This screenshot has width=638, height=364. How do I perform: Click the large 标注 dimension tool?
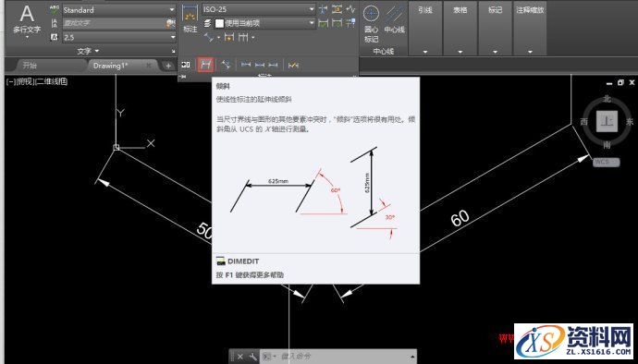190,18
